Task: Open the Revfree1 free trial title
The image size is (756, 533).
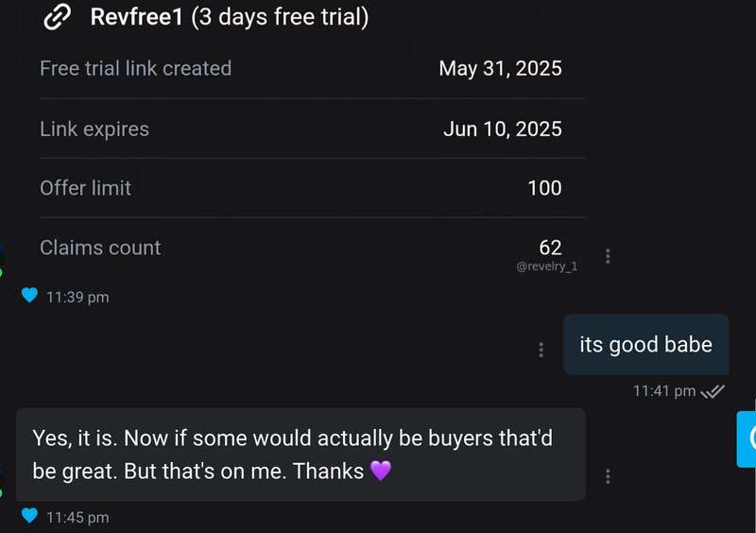Action: [x=230, y=17]
